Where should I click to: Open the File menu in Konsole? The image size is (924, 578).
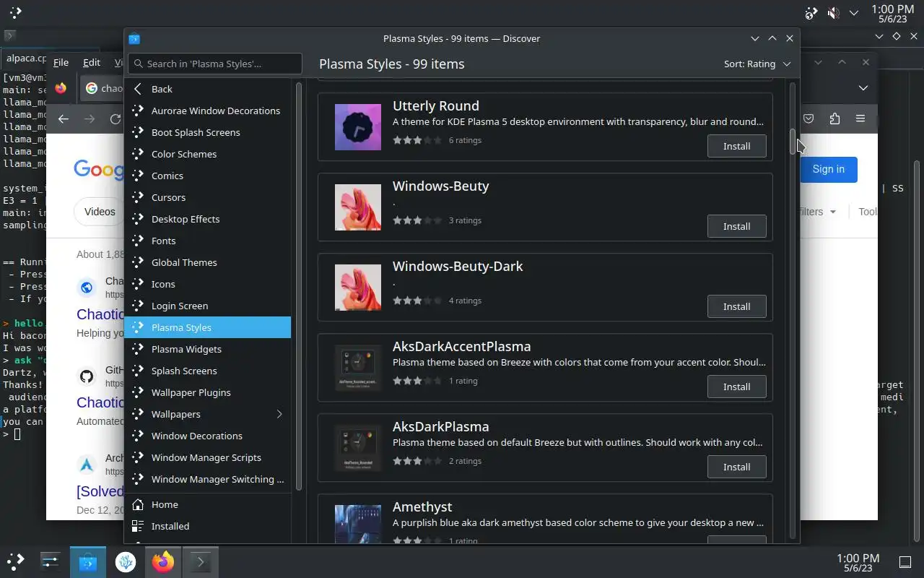(61, 63)
